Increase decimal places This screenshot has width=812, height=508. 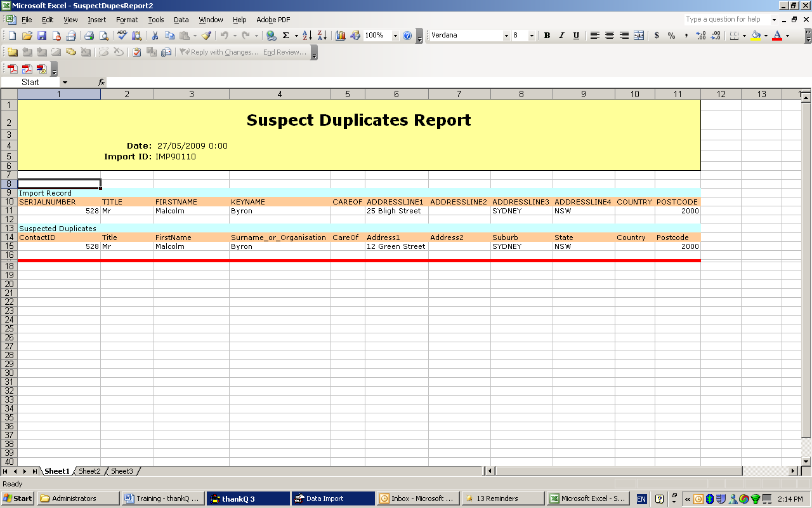click(x=701, y=36)
